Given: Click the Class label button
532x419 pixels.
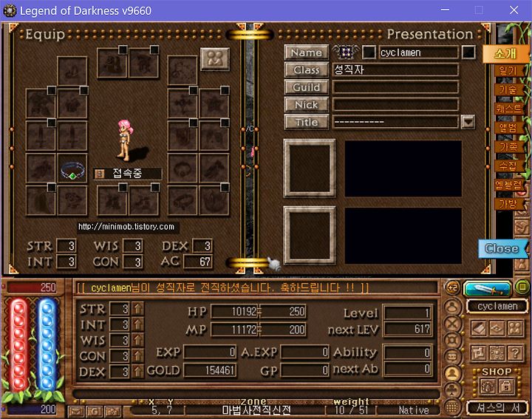Looking at the screenshot, I should click(x=307, y=69).
